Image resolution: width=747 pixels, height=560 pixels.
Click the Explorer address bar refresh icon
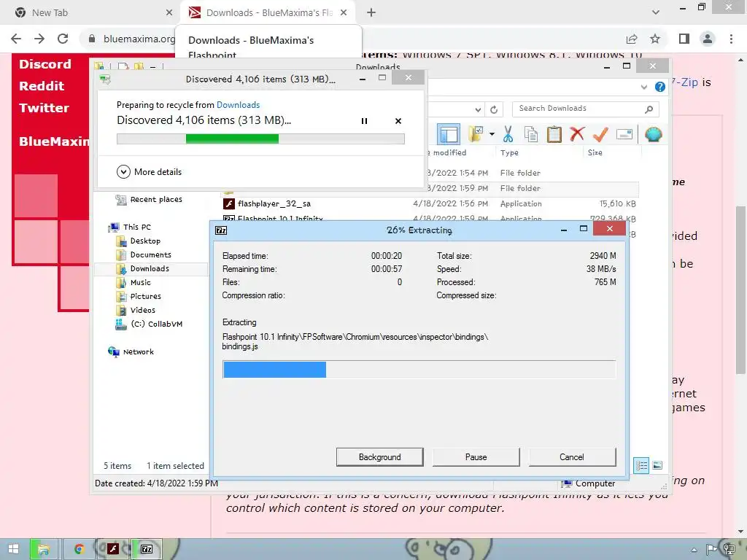pyautogui.click(x=494, y=109)
